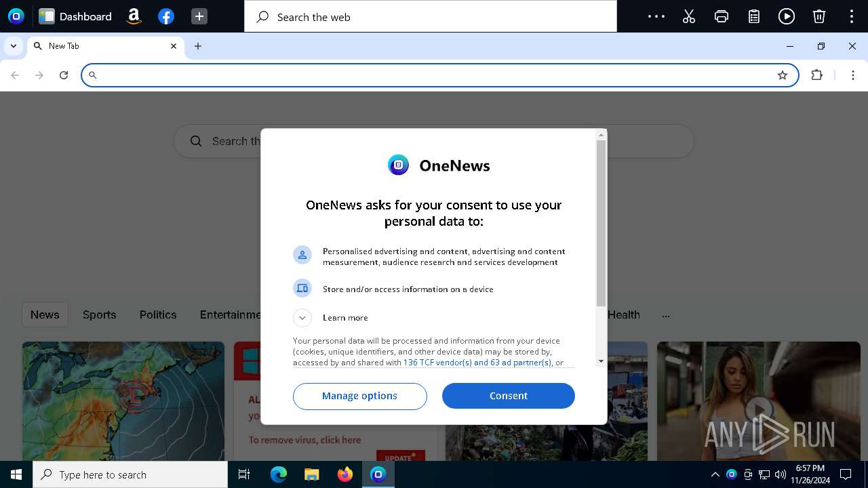868x488 pixels.
Task: Bookmark this page with star icon
Action: [x=783, y=75]
